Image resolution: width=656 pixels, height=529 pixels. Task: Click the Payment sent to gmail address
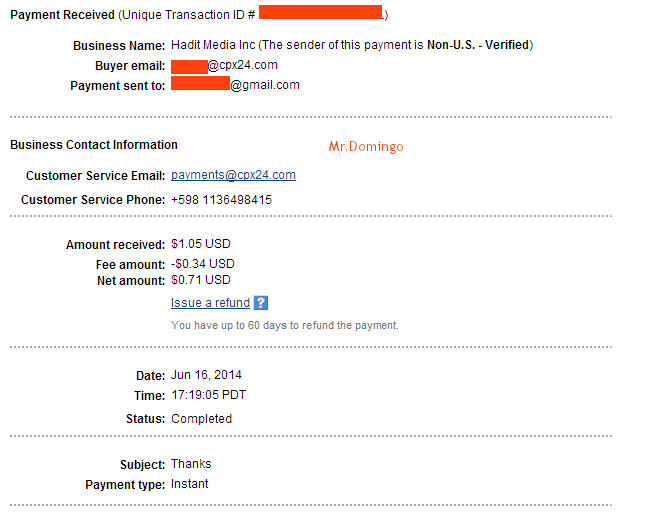point(235,84)
